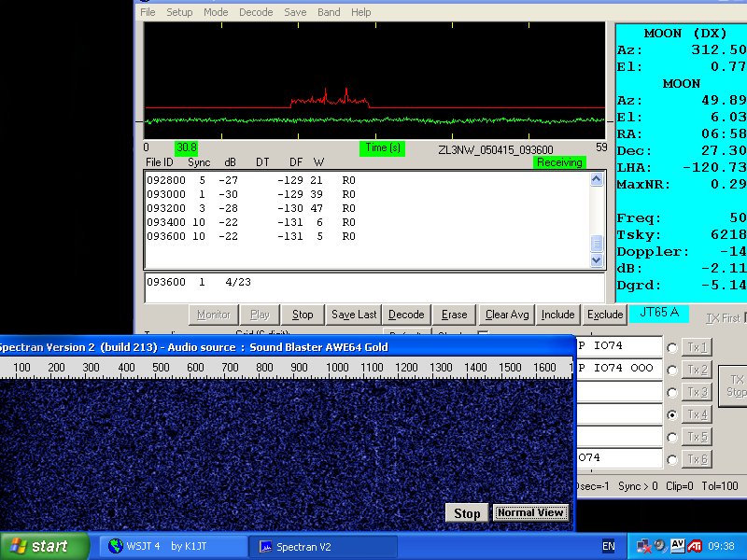Click the Save Last button
747x560 pixels.
tap(354, 315)
